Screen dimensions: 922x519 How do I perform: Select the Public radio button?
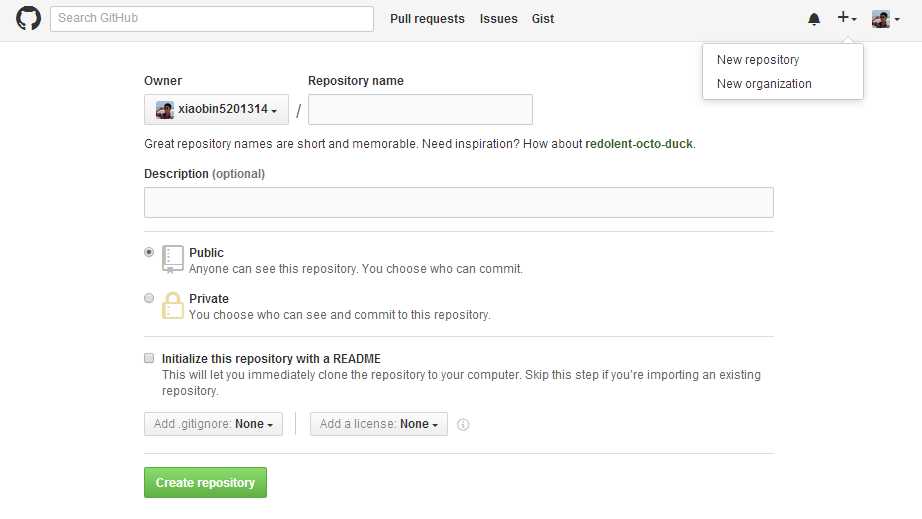click(149, 252)
